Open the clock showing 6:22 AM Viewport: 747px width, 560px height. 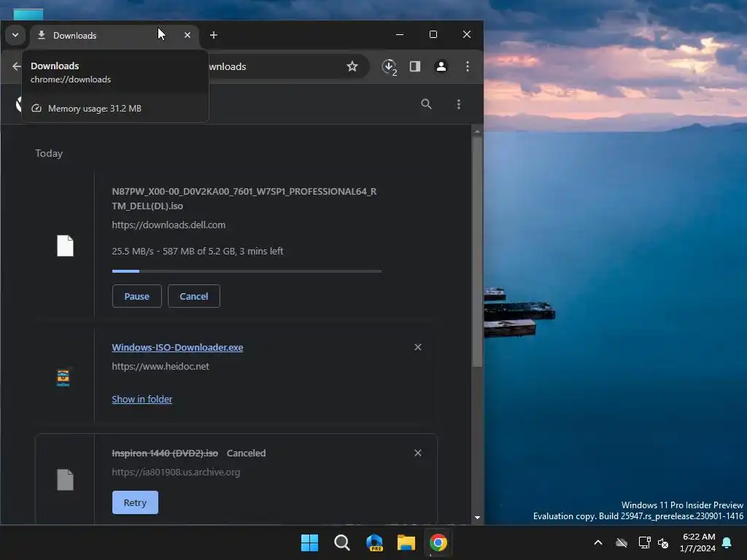coord(698,542)
